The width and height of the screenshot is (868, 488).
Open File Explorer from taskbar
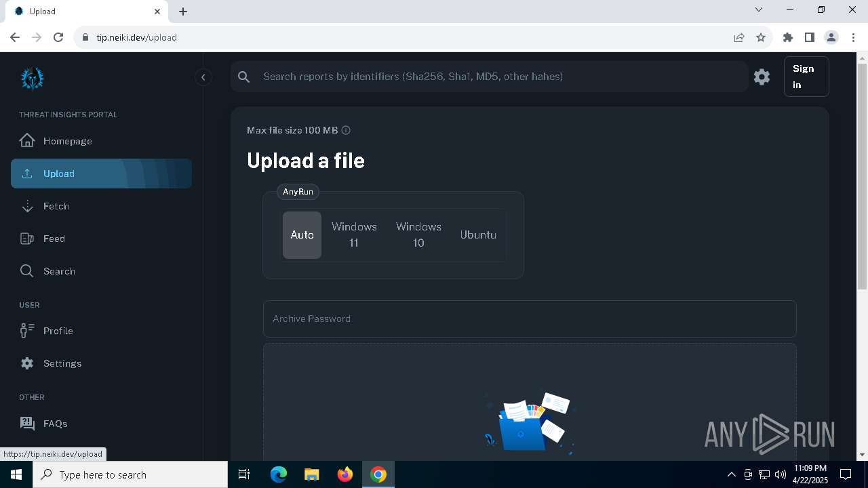point(311,474)
